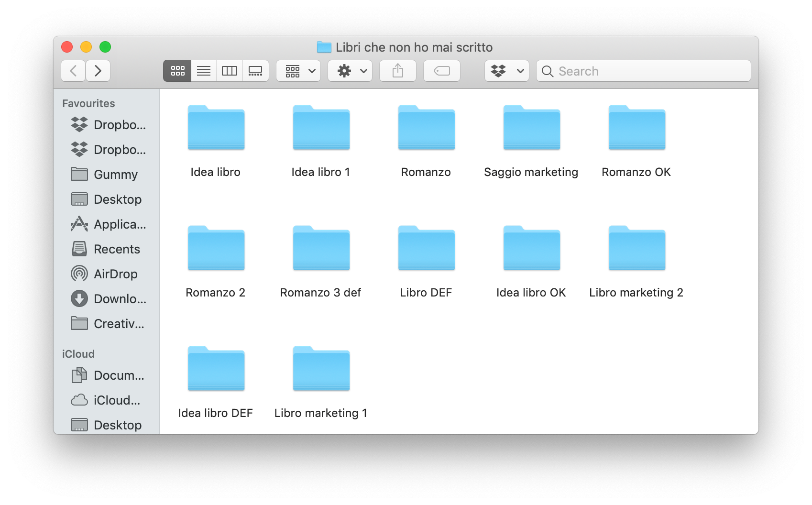Select the Romanzo folder icon
Image resolution: width=812 pixels, height=505 pixels.
[x=427, y=127]
